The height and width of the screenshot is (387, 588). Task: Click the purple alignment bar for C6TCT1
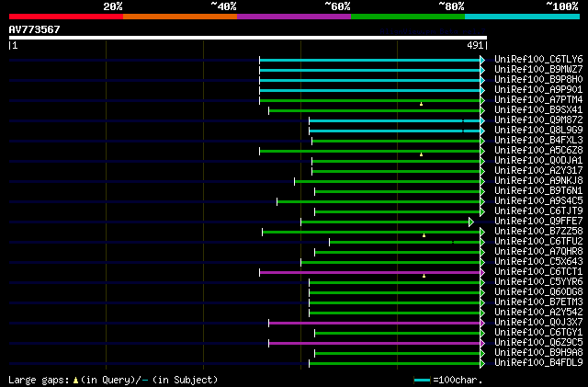369,273
